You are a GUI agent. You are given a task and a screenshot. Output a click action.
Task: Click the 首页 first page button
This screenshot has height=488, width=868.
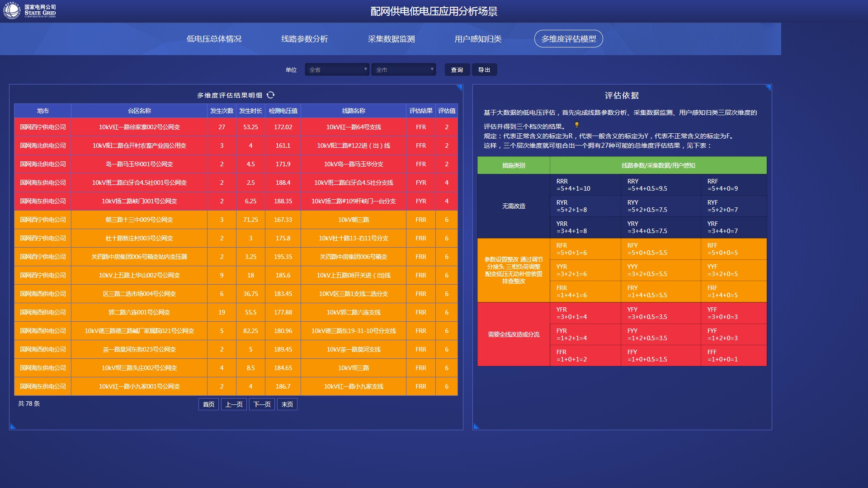[x=208, y=404]
